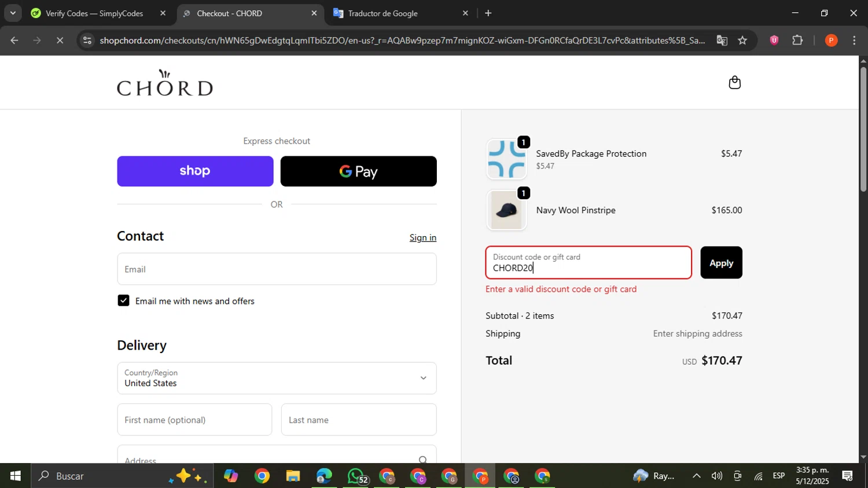Close the Traductor de Google tab
Image resolution: width=868 pixels, height=488 pixels.
coord(465,13)
